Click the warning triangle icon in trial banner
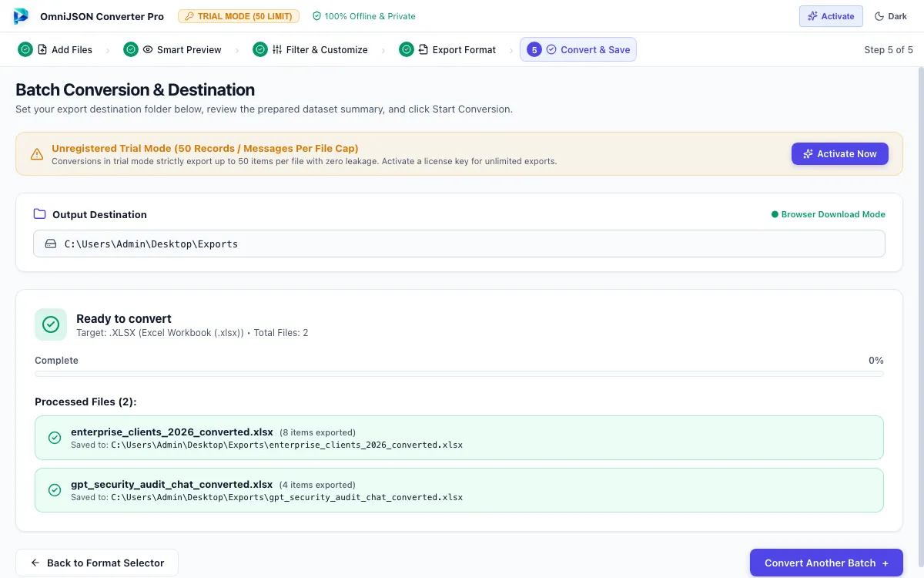 point(37,154)
